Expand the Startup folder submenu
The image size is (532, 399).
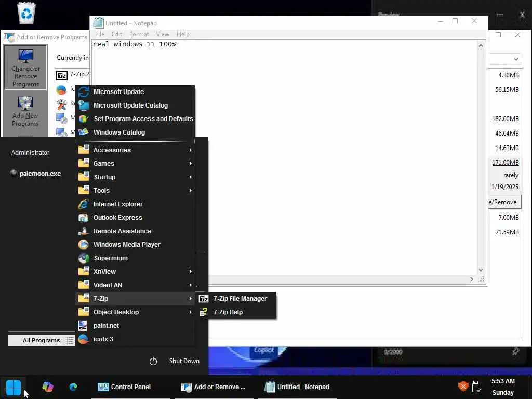pos(135,177)
